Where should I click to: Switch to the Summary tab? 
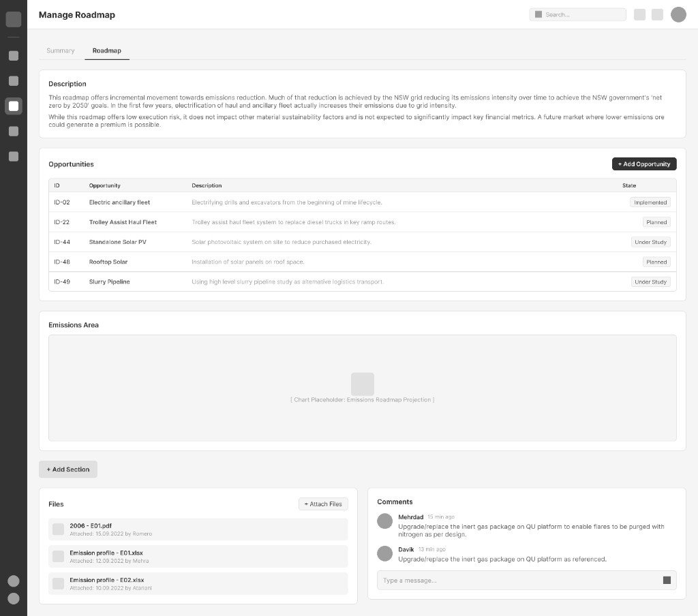[61, 50]
